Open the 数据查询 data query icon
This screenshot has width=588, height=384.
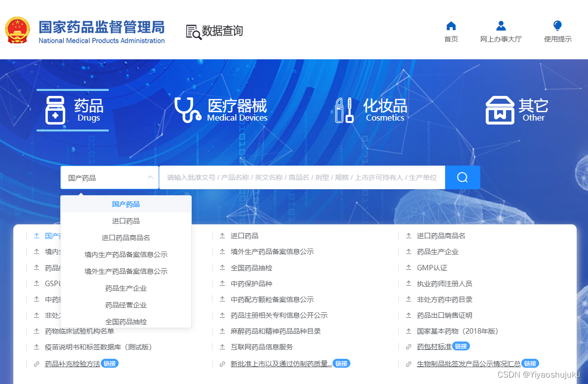[194, 32]
